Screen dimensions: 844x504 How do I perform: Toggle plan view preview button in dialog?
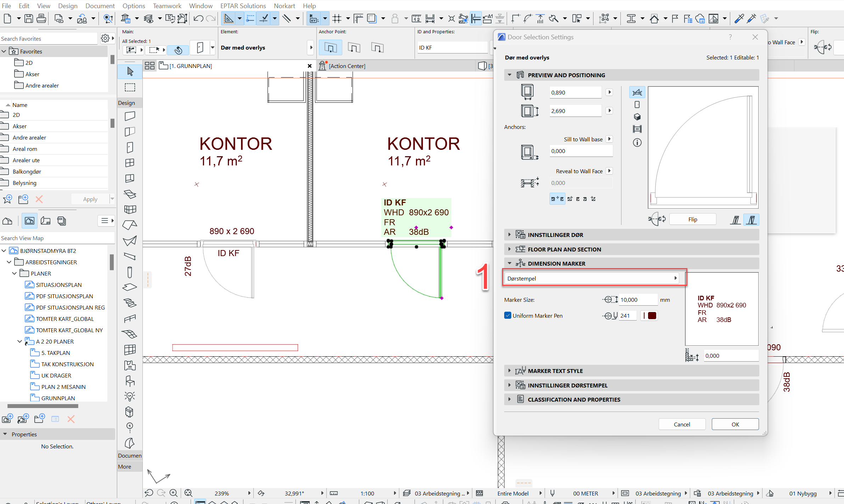click(x=637, y=92)
